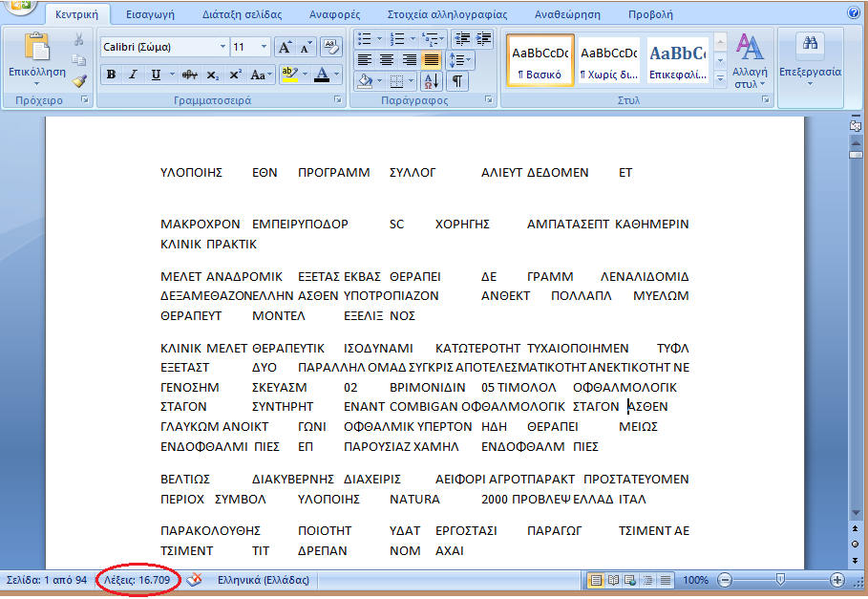Image resolution: width=868 pixels, height=599 pixels.
Task: Click the Copy icon in Clipboard group
Action: pyautogui.click(x=78, y=60)
